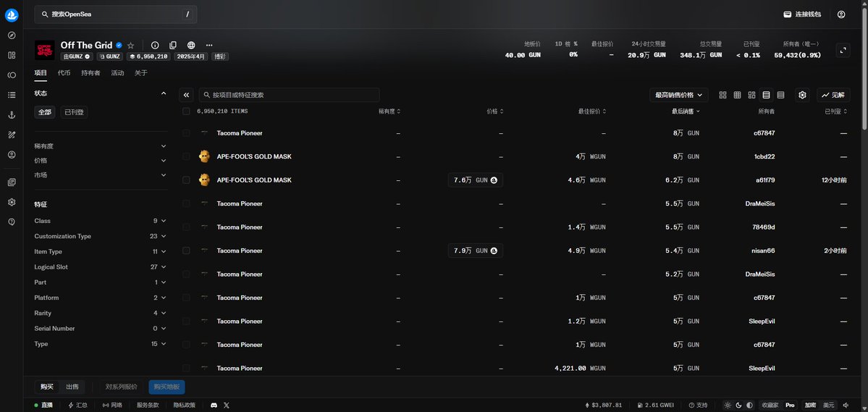
Task: Select the 已刊登 status filter
Action: click(74, 112)
